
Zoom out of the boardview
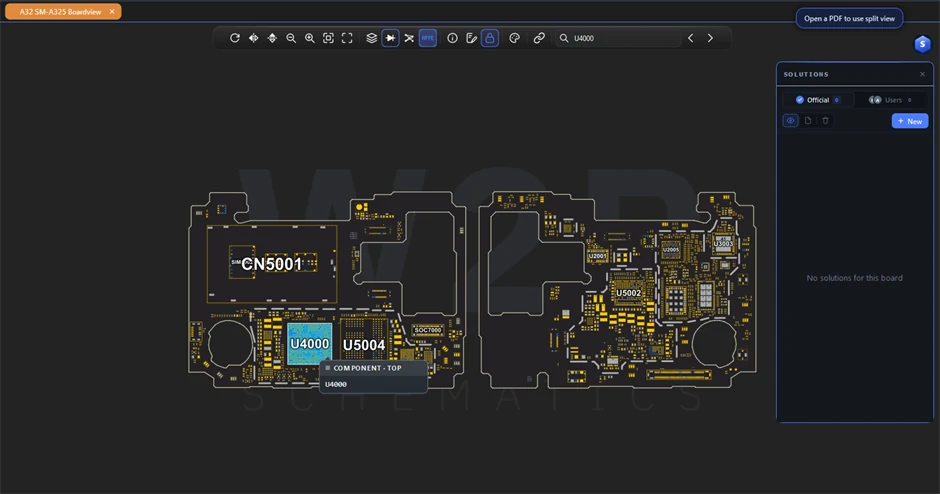291,38
